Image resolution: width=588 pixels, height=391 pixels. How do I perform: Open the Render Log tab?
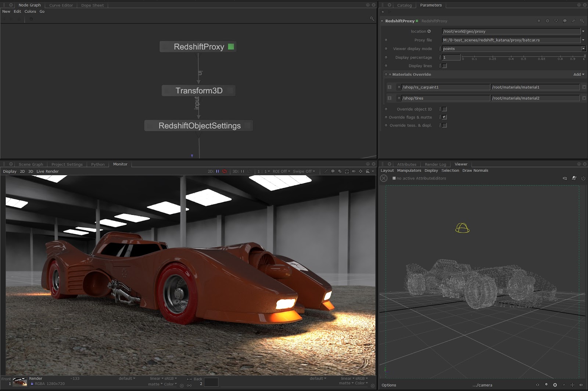pyautogui.click(x=435, y=164)
